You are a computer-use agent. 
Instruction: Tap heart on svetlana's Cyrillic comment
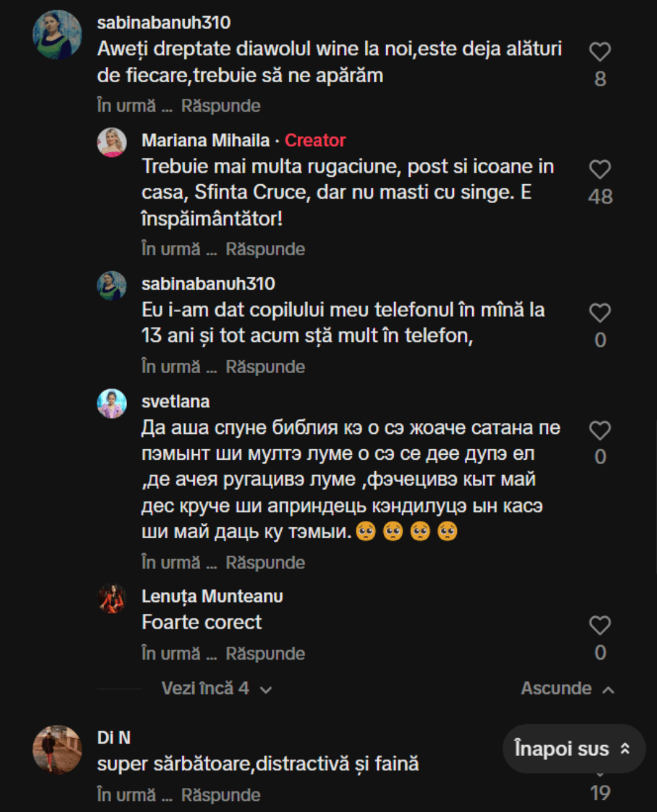point(599,431)
